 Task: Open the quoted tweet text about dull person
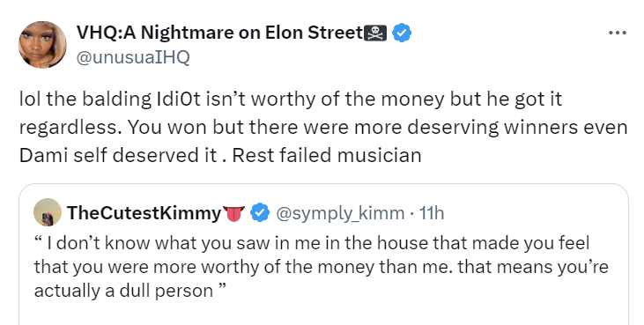coord(322,267)
